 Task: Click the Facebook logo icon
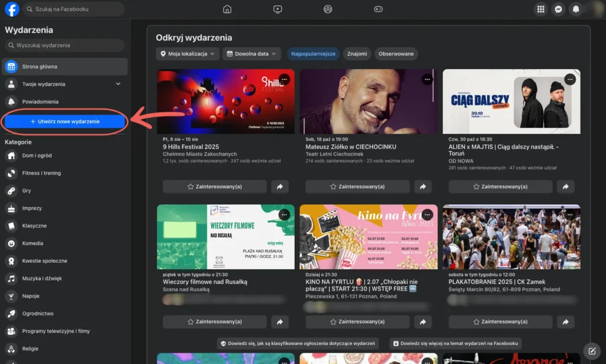pyautogui.click(x=12, y=9)
